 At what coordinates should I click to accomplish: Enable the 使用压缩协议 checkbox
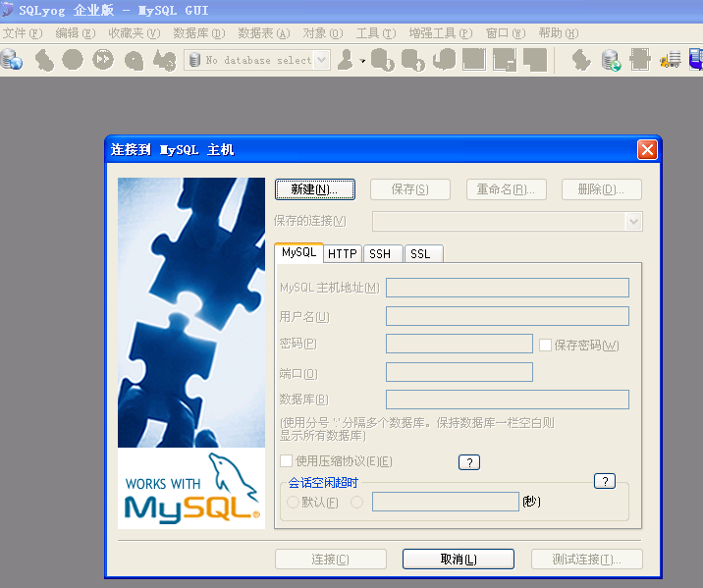pyautogui.click(x=286, y=460)
